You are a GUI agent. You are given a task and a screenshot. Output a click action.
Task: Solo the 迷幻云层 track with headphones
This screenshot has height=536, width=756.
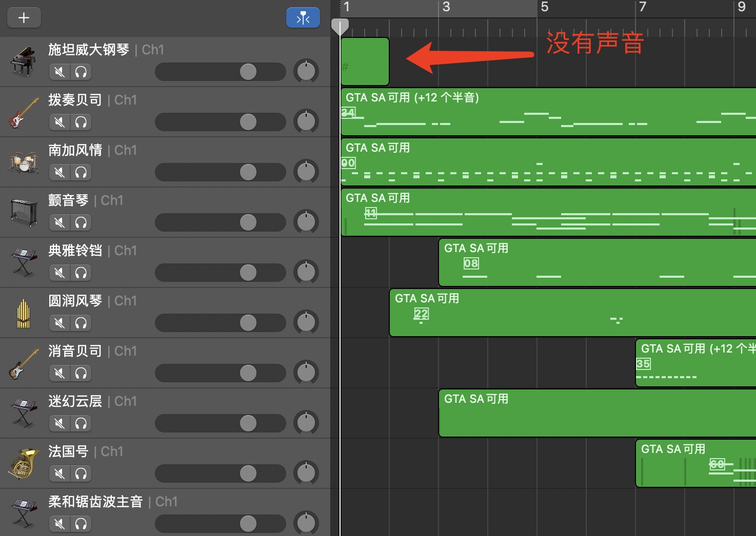pyautogui.click(x=81, y=423)
